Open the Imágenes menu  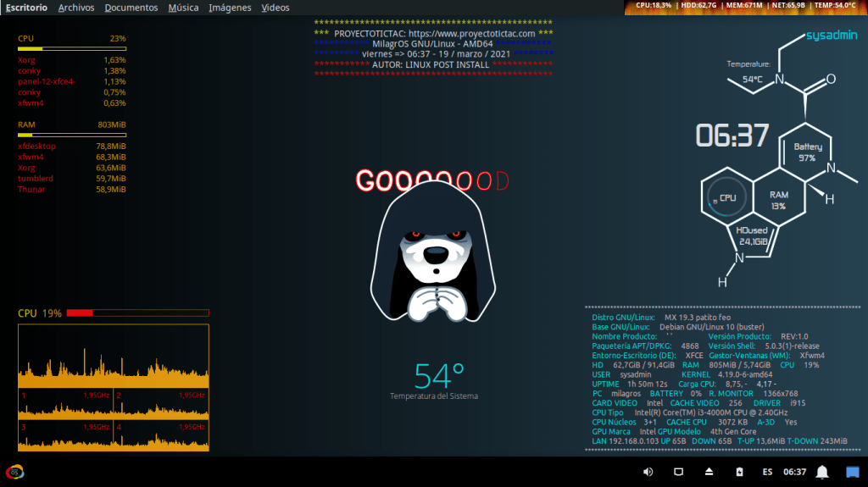point(230,8)
